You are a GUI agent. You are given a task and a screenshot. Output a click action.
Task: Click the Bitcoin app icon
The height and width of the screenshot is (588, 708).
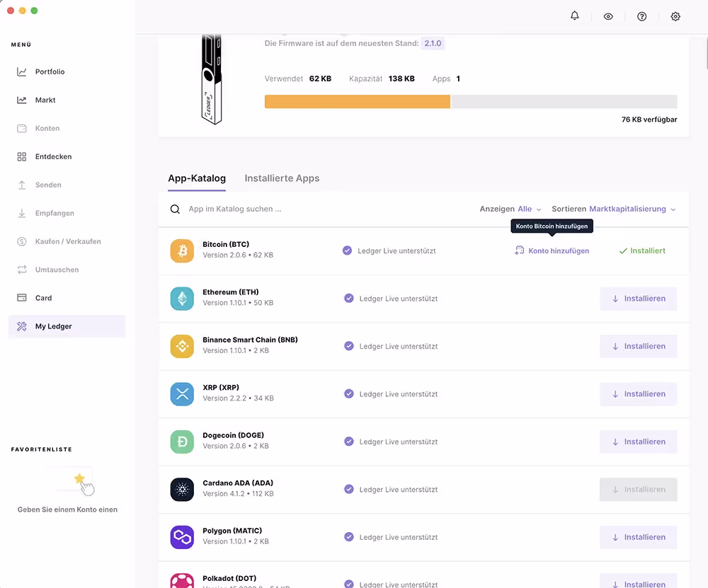(182, 251)
